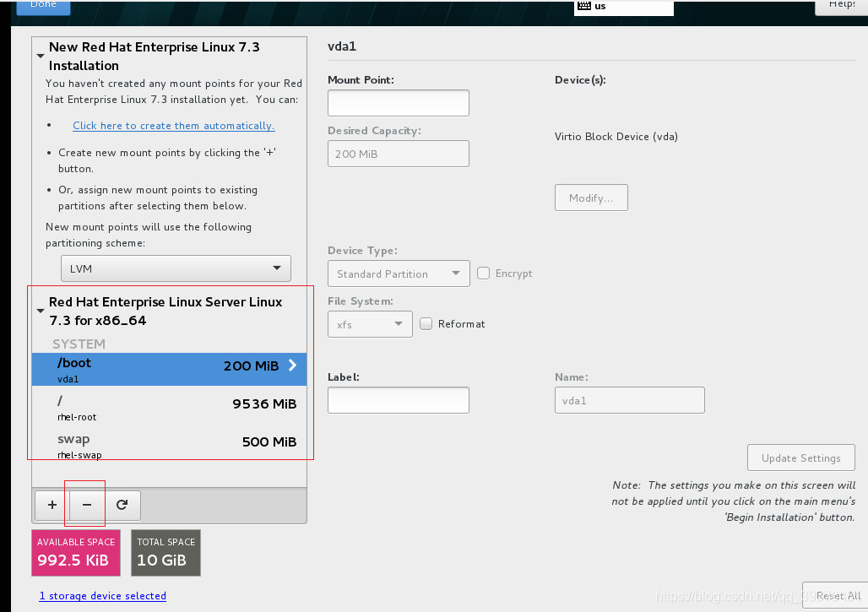868x612 pixels.
Task: Click the Total Space 10 GiB box
Action: (165, 553)
